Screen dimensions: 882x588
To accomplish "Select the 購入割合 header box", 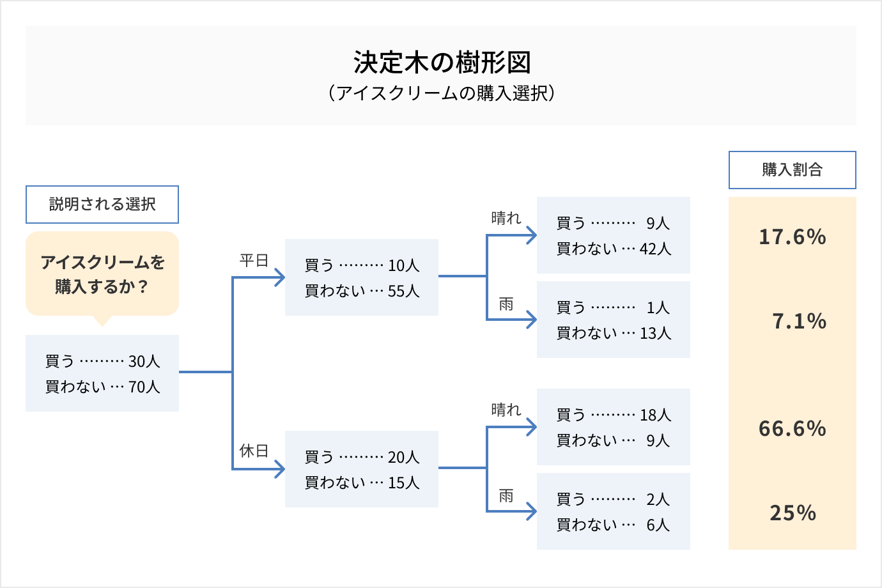I will tap(792, 170).
